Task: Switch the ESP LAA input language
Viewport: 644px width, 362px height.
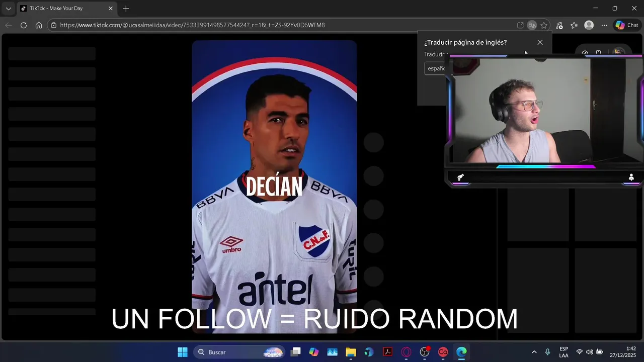Action: [x=564, y=352]
